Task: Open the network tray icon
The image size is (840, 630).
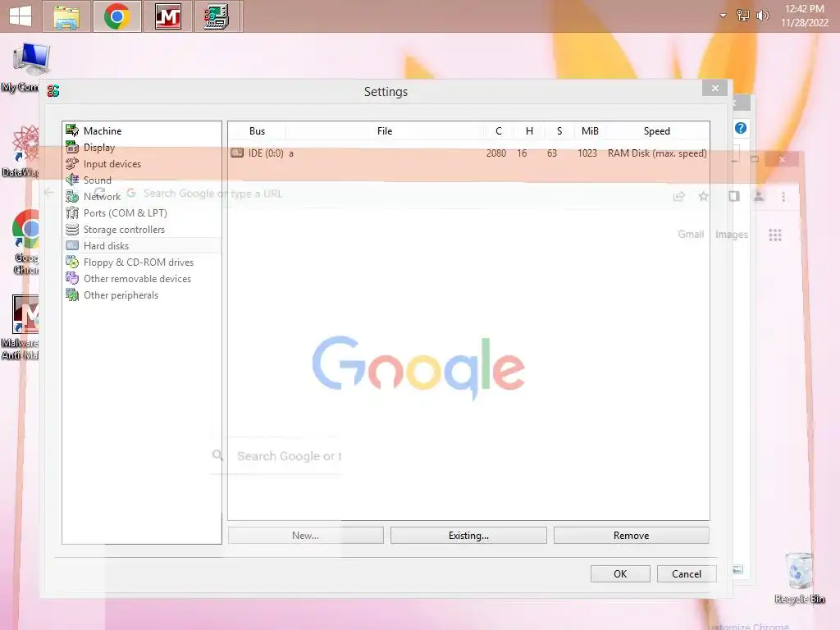Action: (743, 16)
